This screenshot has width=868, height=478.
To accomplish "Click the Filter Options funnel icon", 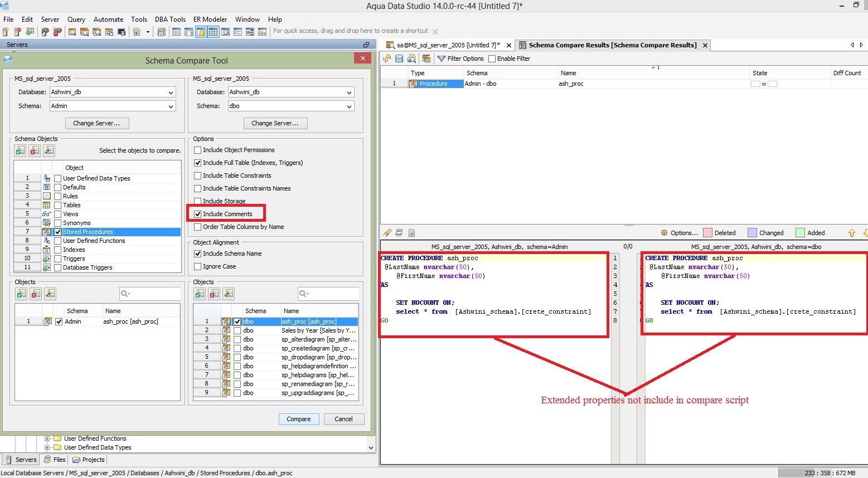I will [x=442, y=58].
